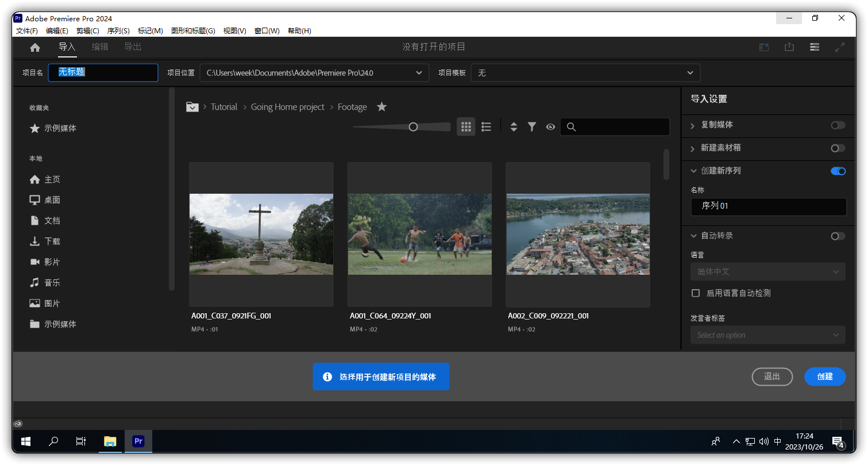Select aerial clip A002_C009_092221_001

[x=578, y=234]
